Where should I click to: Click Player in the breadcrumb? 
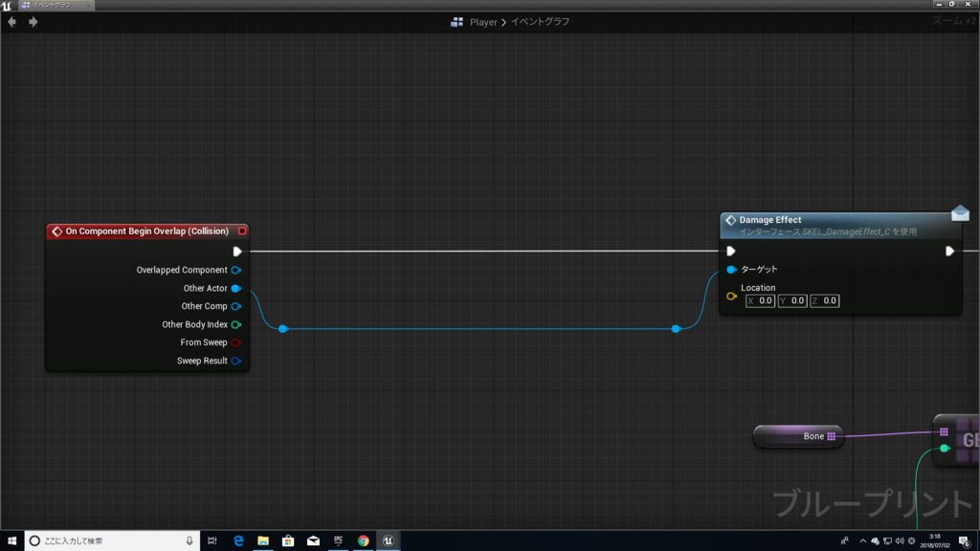point(483,22)
